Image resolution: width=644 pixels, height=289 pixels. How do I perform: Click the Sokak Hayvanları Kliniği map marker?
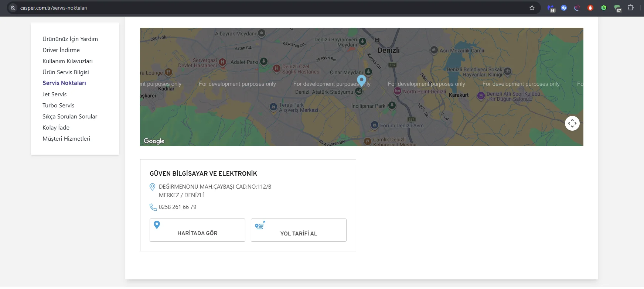[508, 71]
